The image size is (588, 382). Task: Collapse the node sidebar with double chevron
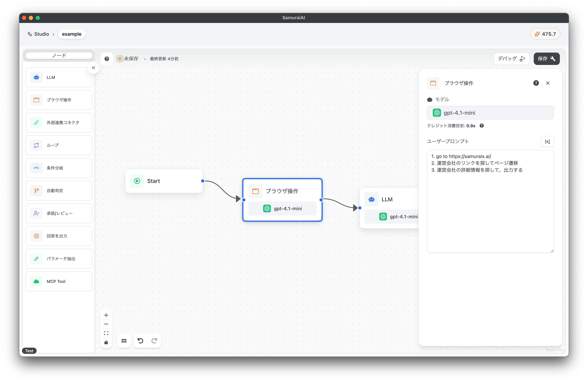pyautogui.click(x=93, y=68)
